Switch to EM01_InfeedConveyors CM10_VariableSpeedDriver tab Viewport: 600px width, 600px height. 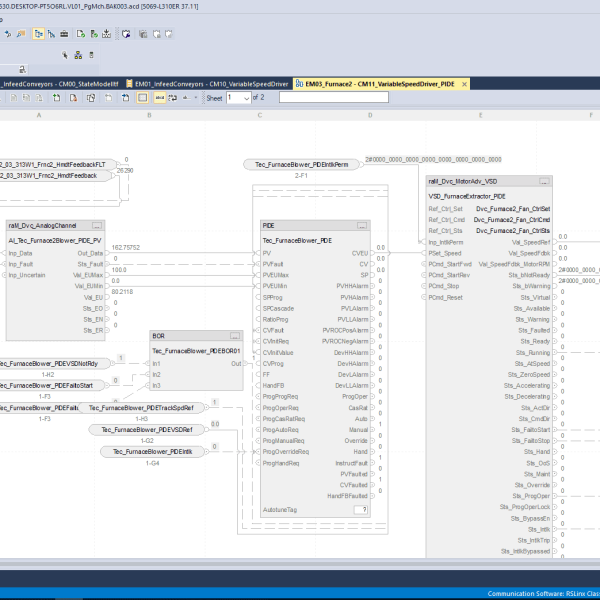pyautogui.click(x=208, y=84)
